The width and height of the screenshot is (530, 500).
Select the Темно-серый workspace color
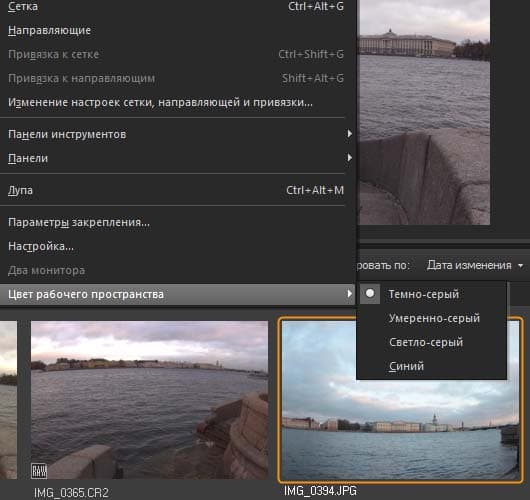pyautogui.click(x=432, y=294)
